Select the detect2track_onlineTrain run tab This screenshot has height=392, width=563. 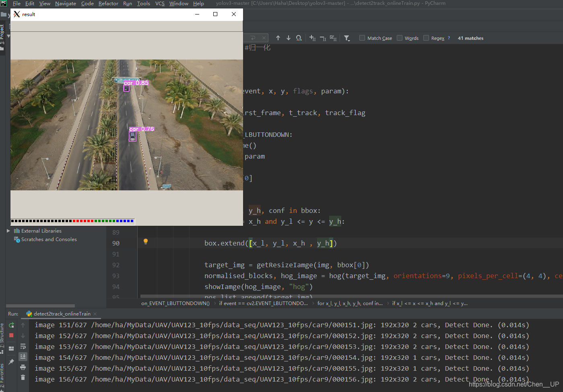pyautogui.click(x=62, y=314)
